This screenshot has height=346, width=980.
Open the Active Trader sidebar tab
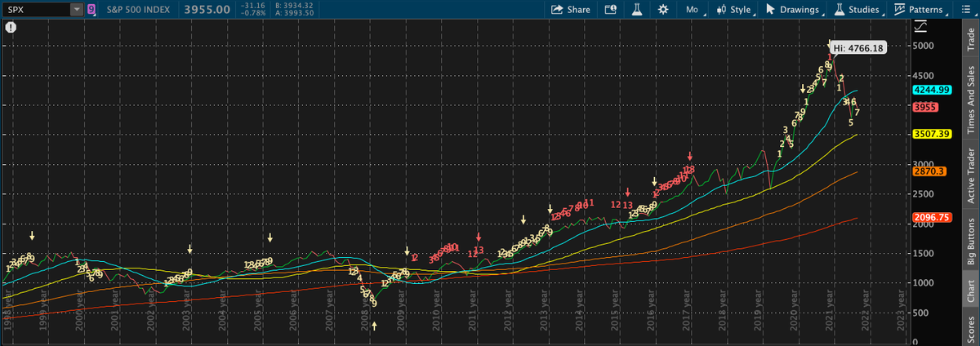(x=971, y=175)
